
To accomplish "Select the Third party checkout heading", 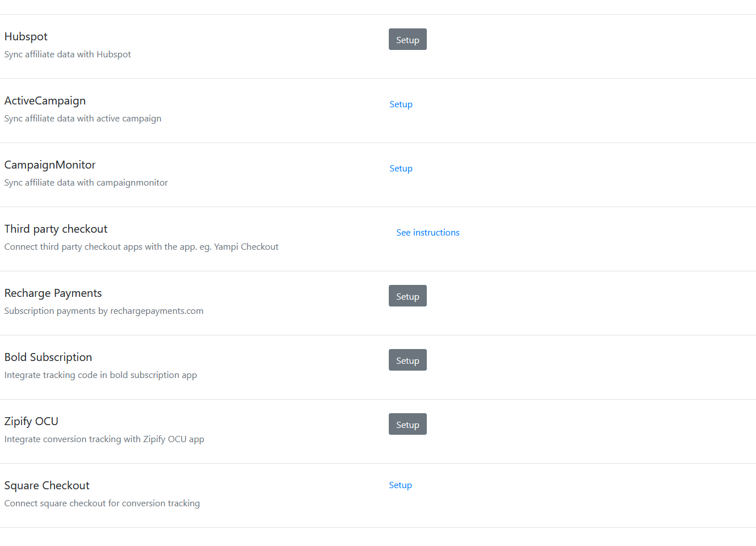I will click(x=56, y=229).
